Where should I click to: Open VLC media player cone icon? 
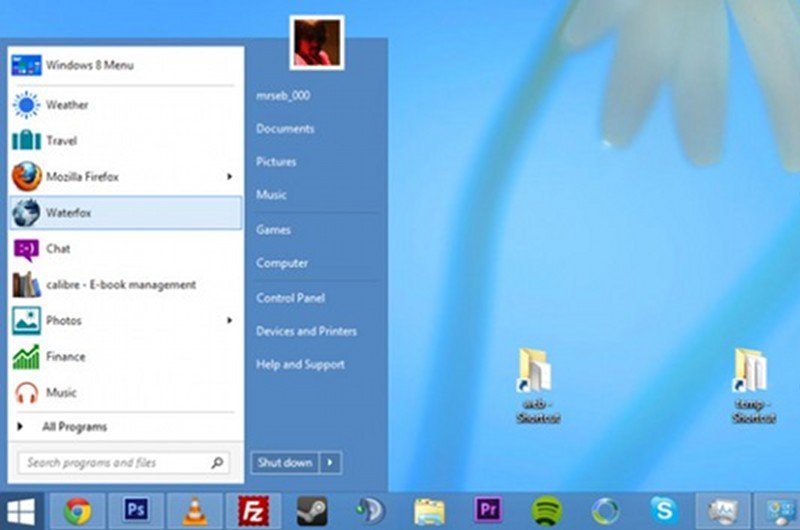(194, 511)
